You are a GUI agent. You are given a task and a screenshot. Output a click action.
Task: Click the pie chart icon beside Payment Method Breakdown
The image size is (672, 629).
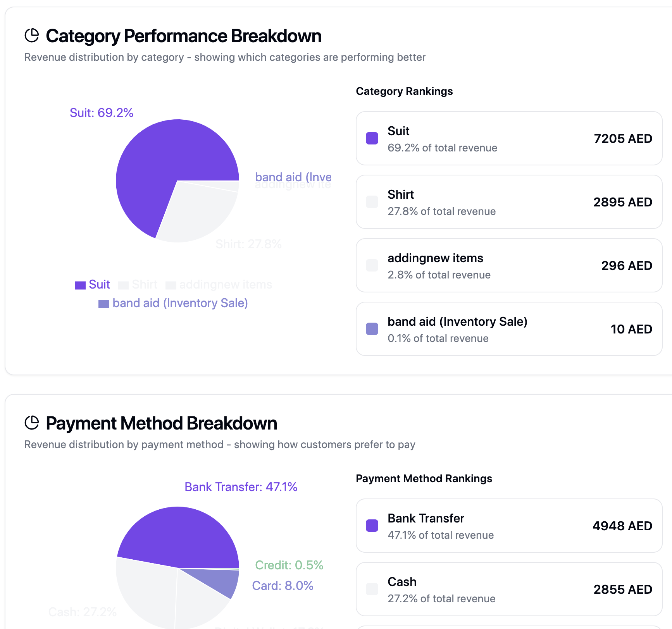32,423
